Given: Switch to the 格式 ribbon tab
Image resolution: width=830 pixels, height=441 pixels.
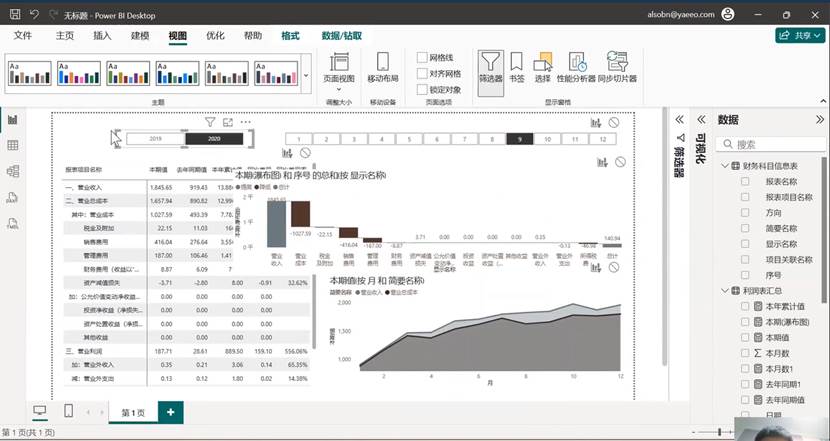Looking at the screenshot, I should tap(290, 35).
